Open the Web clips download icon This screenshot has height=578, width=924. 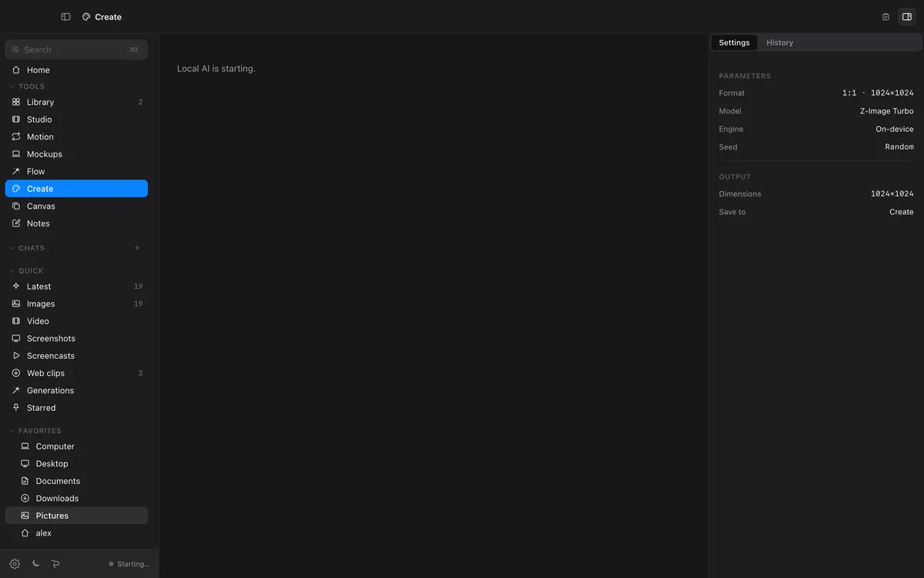[x=16, y=373]
